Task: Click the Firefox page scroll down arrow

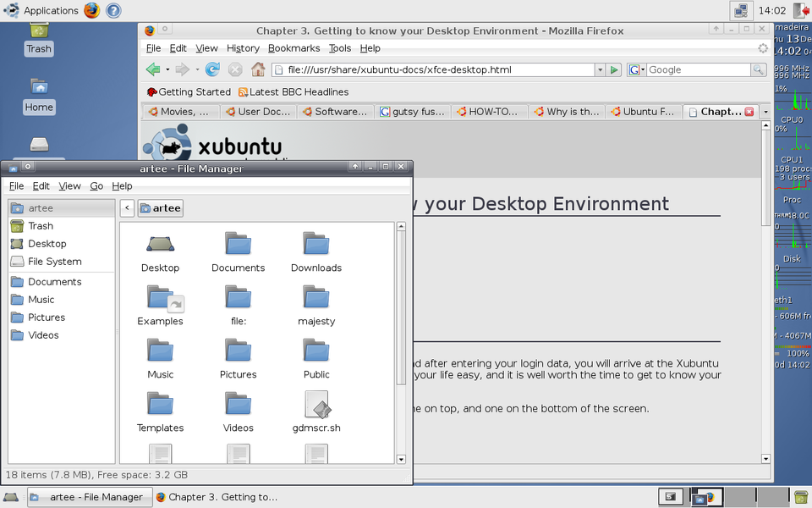Action: (766, 459)
